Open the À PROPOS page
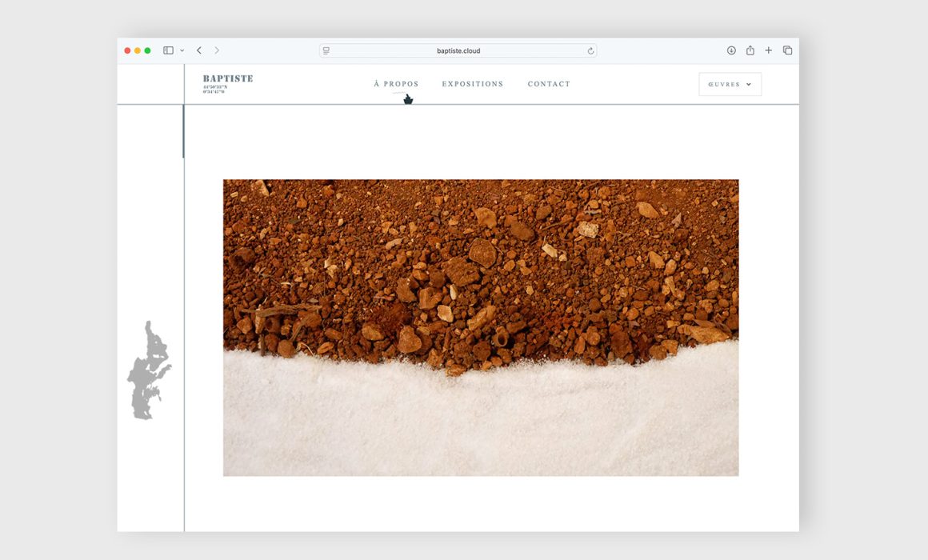 click(396, 84)
